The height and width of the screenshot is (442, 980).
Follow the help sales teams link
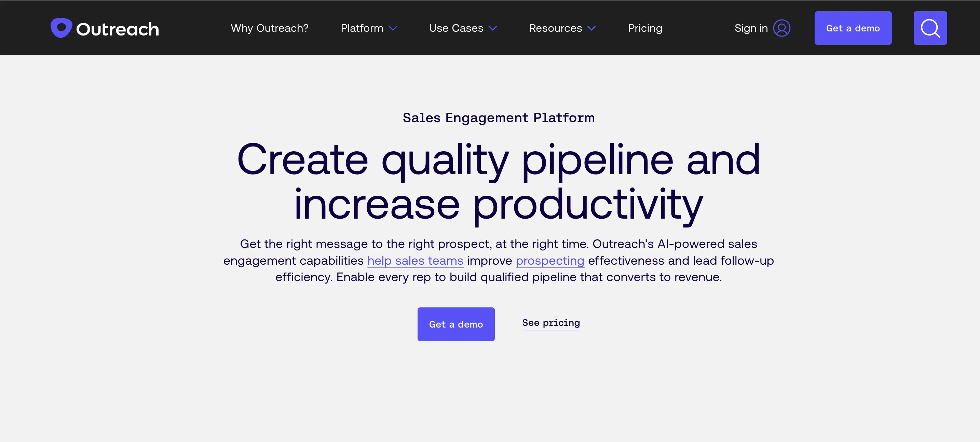tap(415, 261)
